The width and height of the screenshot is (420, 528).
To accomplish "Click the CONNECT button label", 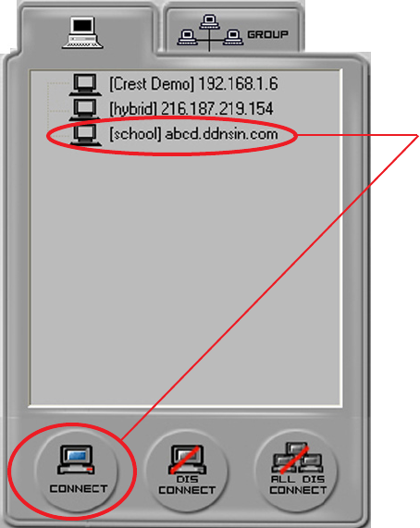I will [x=78, y=488].
